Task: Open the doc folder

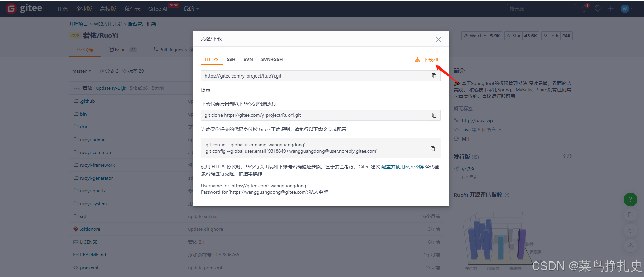Action: [84, 127]
